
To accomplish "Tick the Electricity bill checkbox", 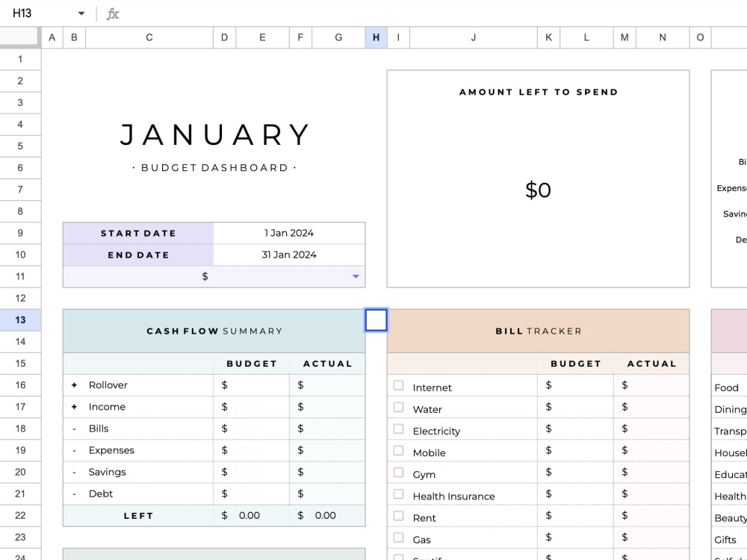I will click(x=399, y=429).
